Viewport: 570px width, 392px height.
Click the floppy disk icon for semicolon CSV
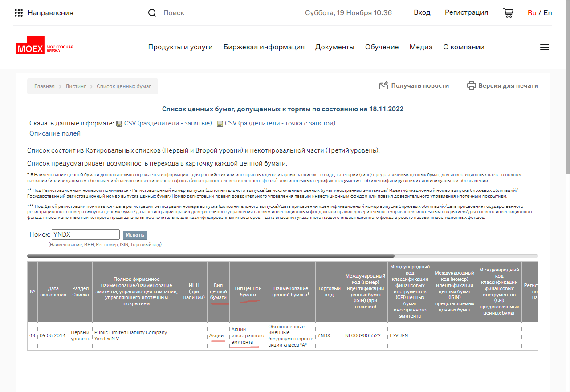pyautogui.click(x=220, y=124)
